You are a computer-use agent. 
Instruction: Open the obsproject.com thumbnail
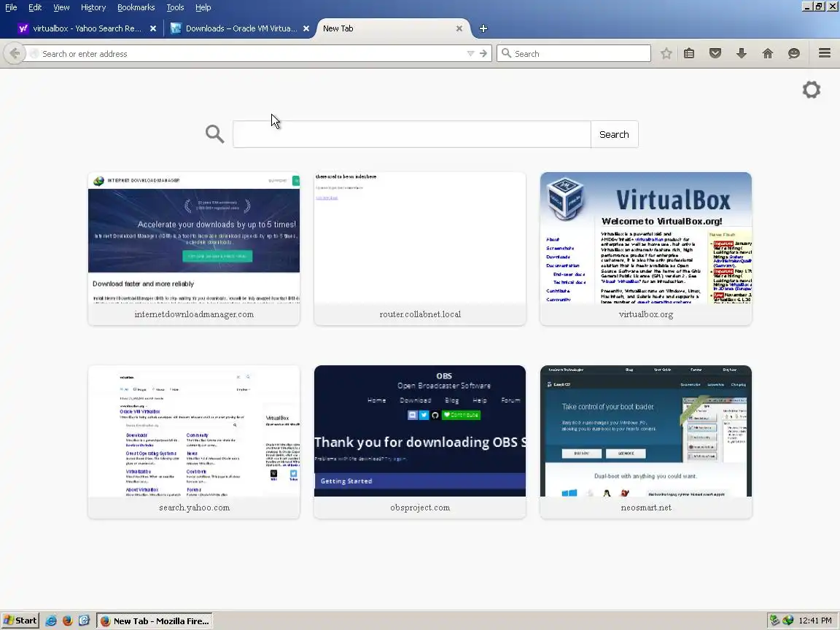tap(420, 442)
